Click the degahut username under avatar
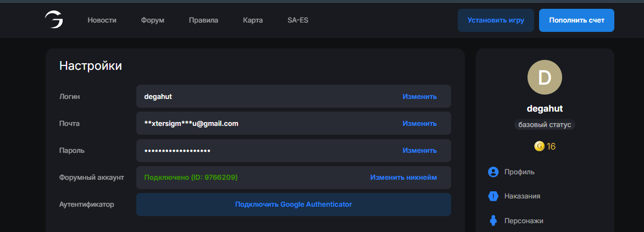The image size is (644, 232). tap(545, 109)
